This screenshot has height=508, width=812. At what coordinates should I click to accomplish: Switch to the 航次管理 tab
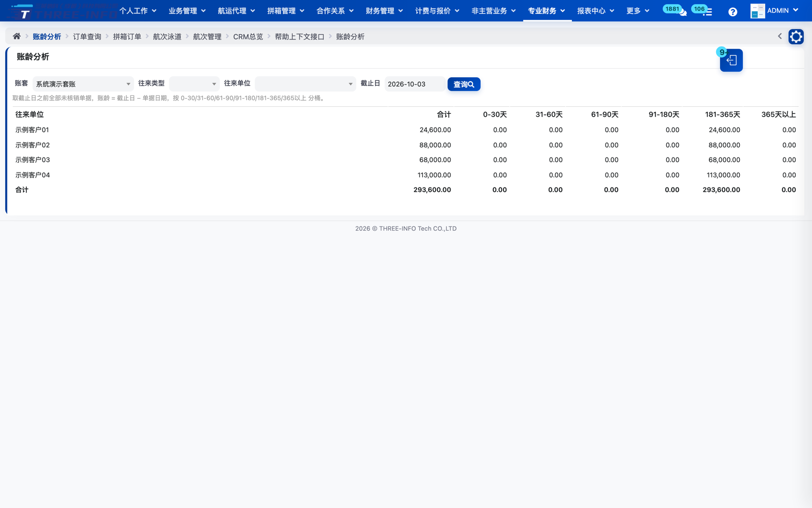(207, 37)
